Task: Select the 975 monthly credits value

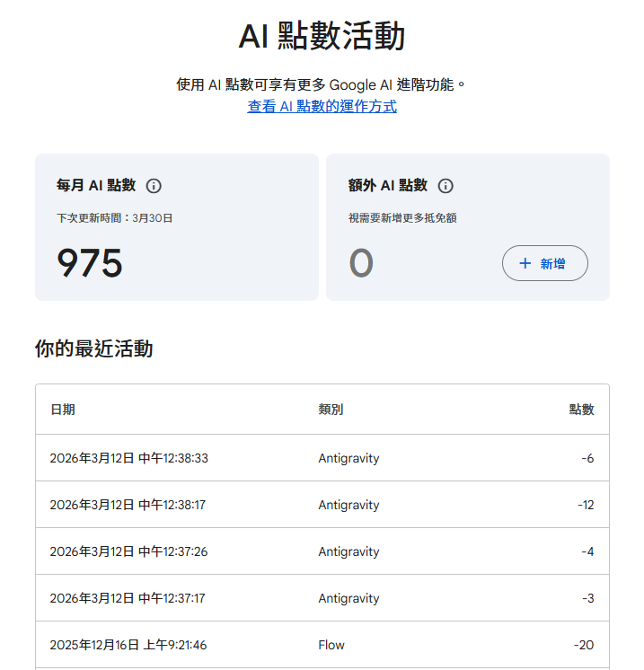Action: [90, 263]
